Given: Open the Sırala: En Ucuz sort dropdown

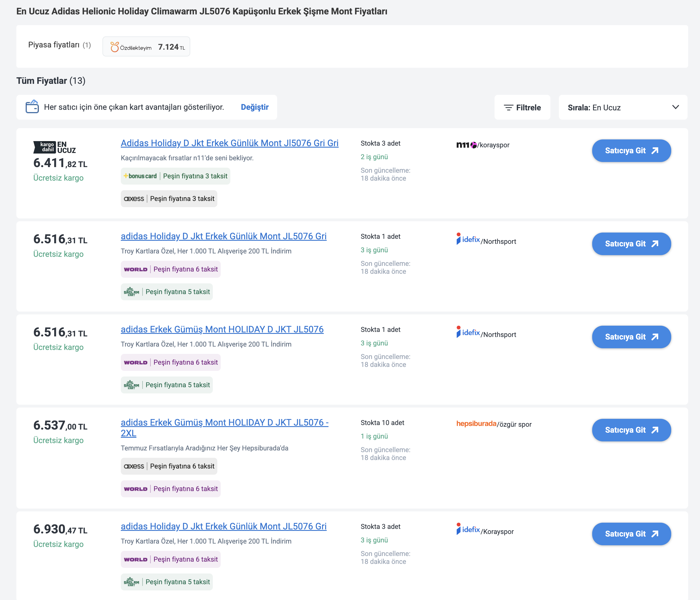Looking at the screenshot, I should tap(623, 108).
